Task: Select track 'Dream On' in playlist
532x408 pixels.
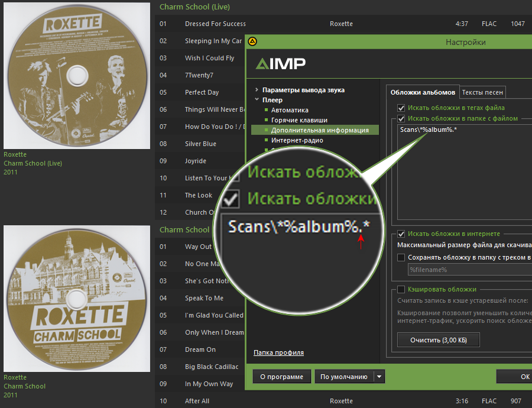Action: click(x=200, y=349)
